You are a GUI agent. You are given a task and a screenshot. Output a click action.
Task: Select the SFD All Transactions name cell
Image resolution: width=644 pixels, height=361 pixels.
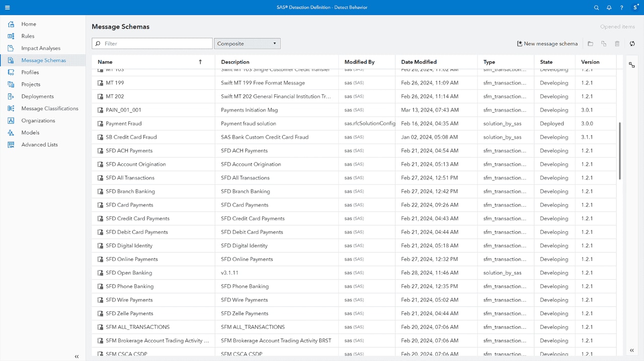130,178
